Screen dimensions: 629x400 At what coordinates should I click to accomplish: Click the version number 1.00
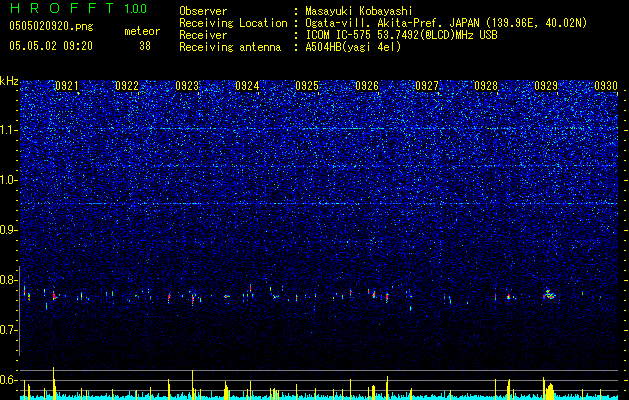135,8
